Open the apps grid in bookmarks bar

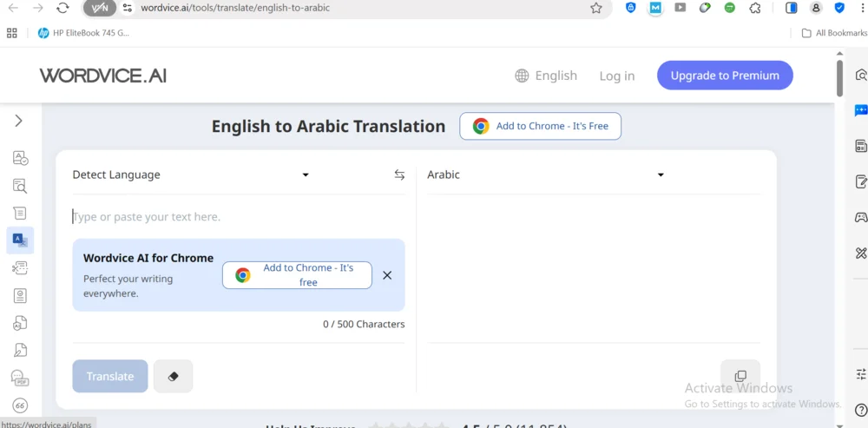[11, 33]
